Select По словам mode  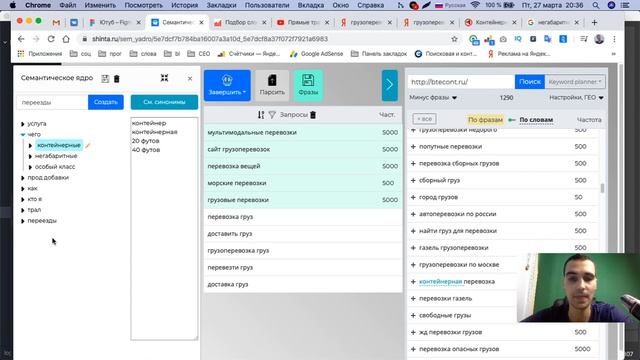(x=536, y=120)
